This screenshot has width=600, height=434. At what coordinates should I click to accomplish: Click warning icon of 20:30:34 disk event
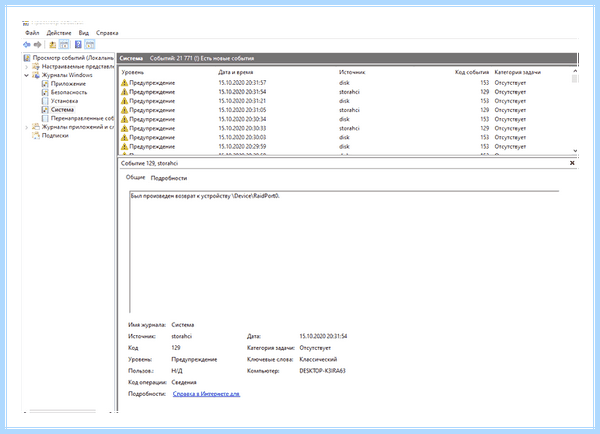tap(124, 119)
